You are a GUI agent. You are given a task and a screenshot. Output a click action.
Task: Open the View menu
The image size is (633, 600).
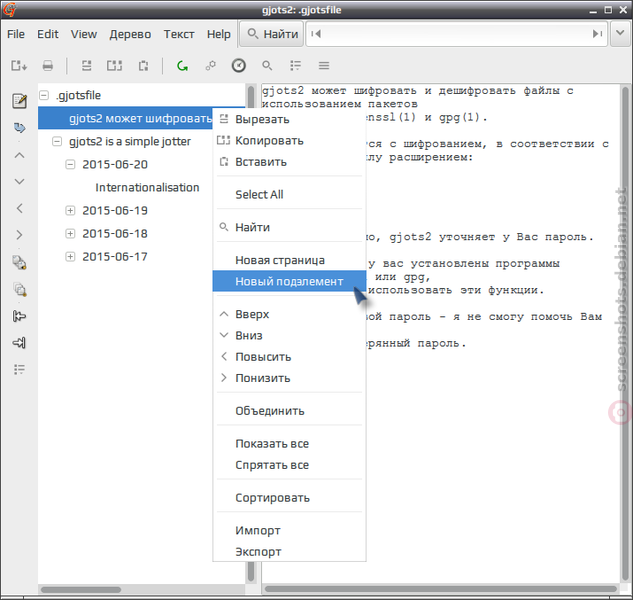point(84,34)
